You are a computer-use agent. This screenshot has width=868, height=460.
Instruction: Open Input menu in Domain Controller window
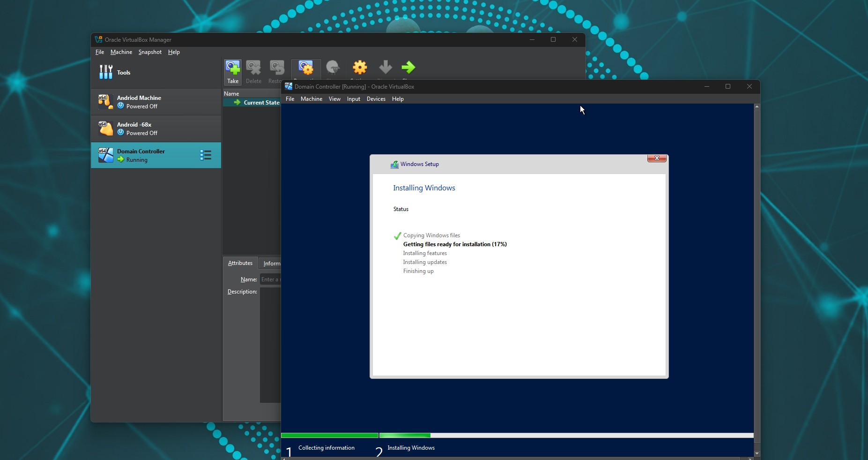pos(354,99)
